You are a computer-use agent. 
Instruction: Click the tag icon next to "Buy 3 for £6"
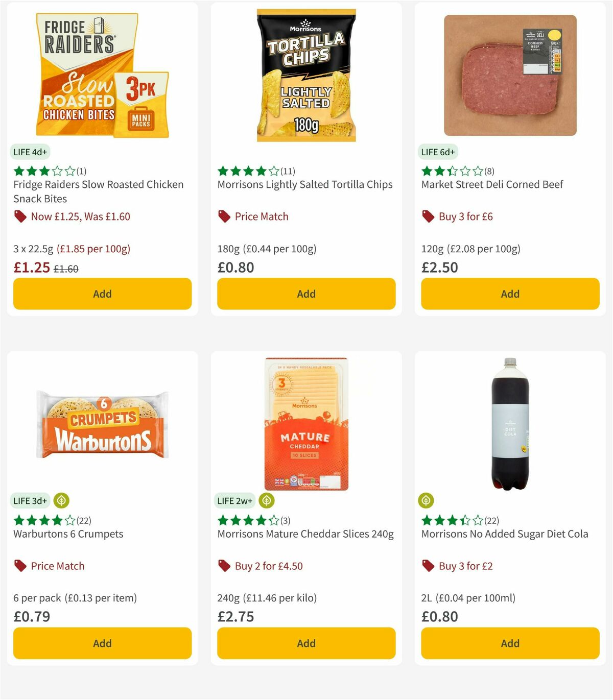click(428, 216)
